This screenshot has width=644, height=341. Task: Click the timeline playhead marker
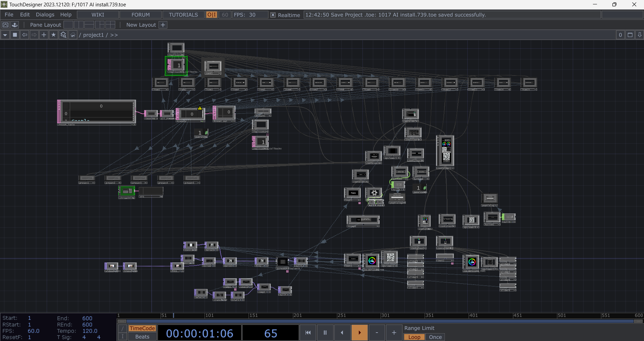point(173,315)
